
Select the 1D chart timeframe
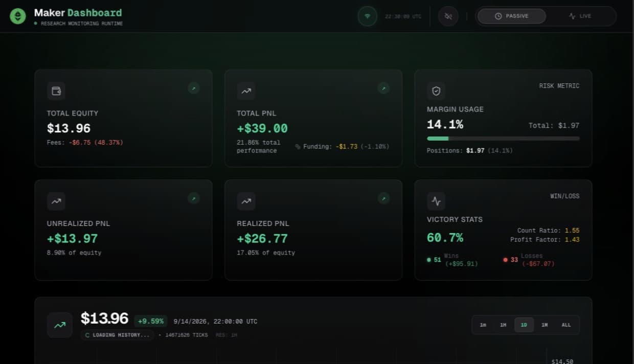(x=524, y=325)
